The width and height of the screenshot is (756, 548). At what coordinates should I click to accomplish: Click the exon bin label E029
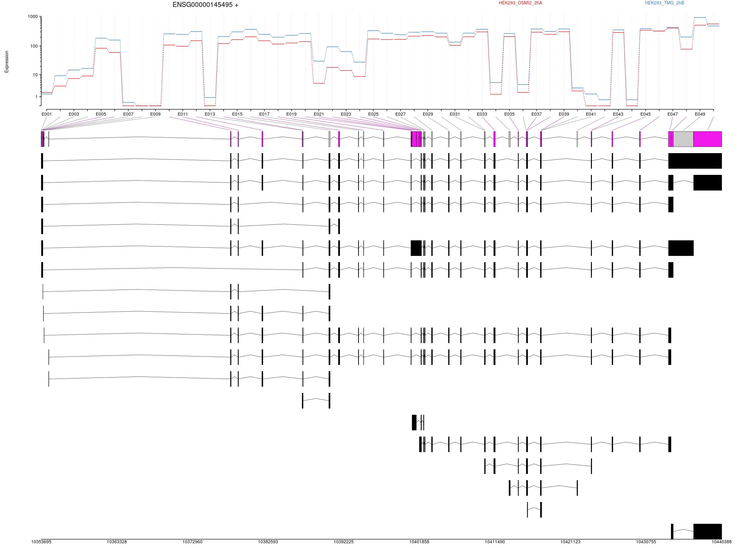coord(428,114)
